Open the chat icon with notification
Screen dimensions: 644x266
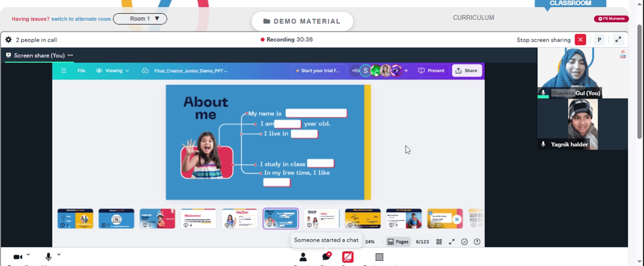tap(327, 257)
